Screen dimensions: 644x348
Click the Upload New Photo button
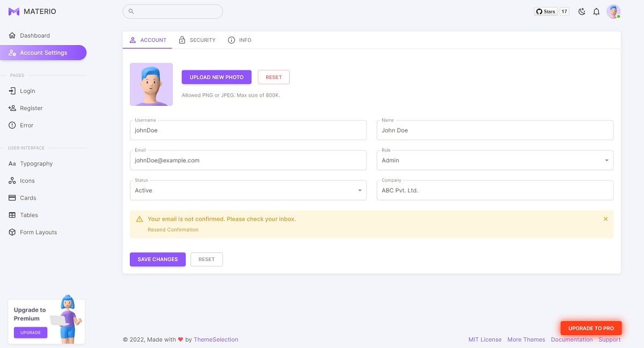216,77
